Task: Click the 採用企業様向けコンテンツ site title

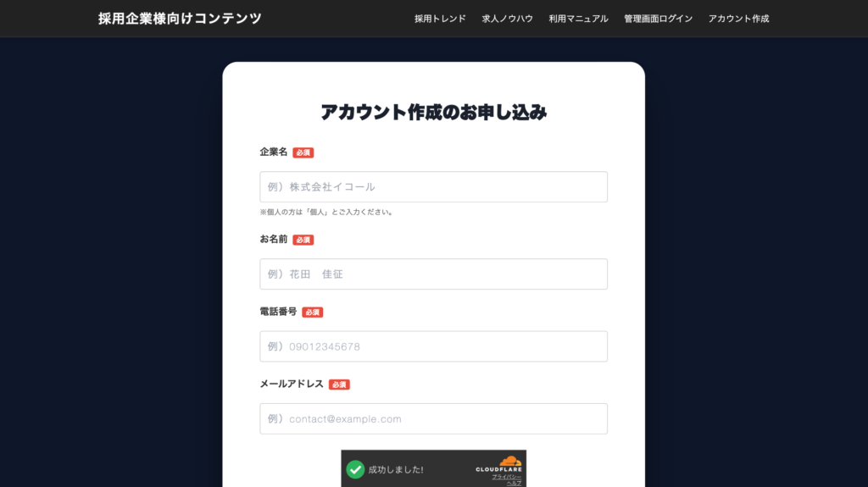Action: [180, 19]
